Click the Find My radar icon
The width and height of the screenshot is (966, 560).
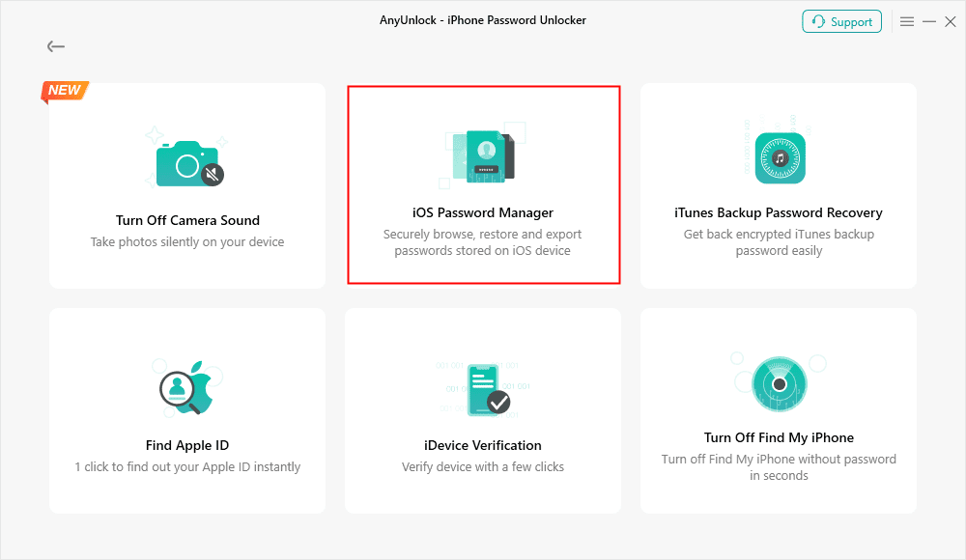(780, 384)
